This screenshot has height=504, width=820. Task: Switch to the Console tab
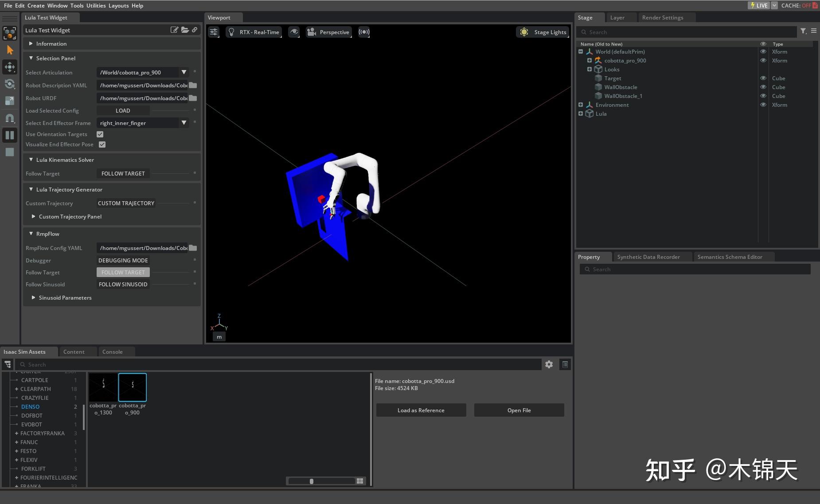[x=112, y=352]
